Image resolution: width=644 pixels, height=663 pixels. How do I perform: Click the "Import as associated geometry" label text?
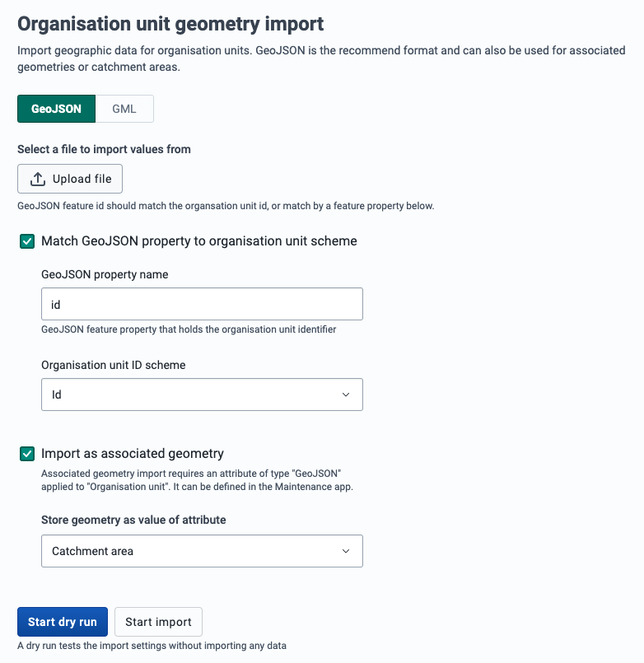(132, 453)
